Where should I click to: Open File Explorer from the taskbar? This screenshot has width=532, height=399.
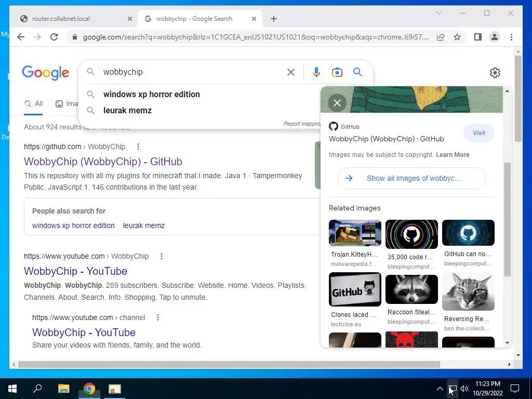(63, 389)
